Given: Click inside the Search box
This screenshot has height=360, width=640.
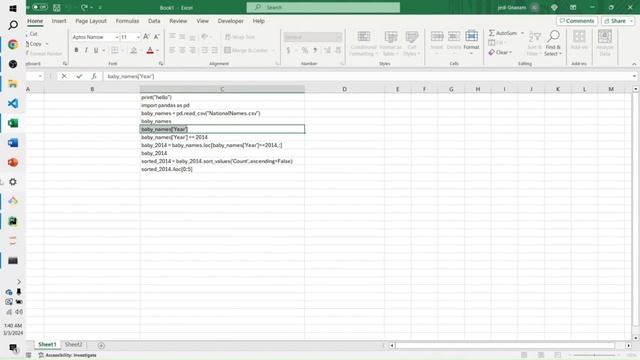Looking at the screenshot, I should [x=323, y=7].
